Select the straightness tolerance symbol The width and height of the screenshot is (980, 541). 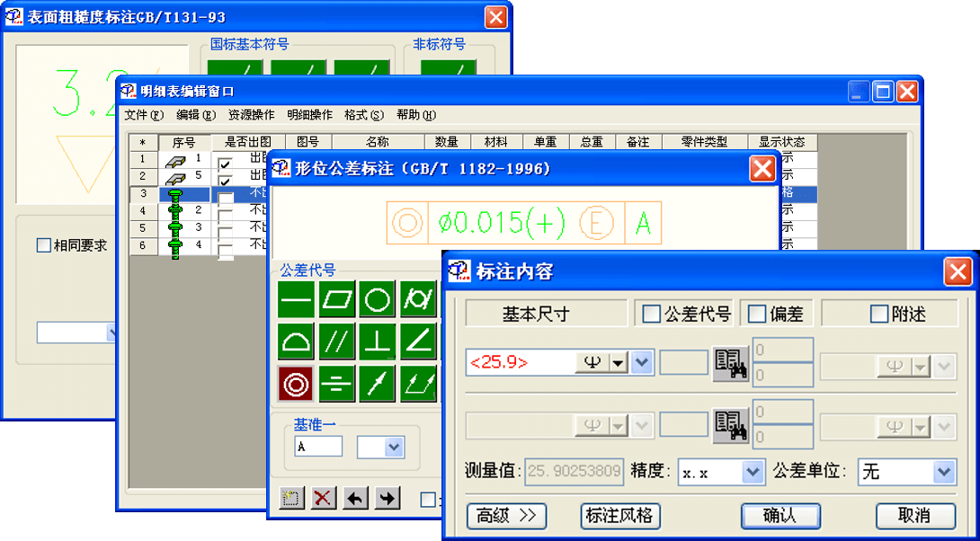pos(297,299)
